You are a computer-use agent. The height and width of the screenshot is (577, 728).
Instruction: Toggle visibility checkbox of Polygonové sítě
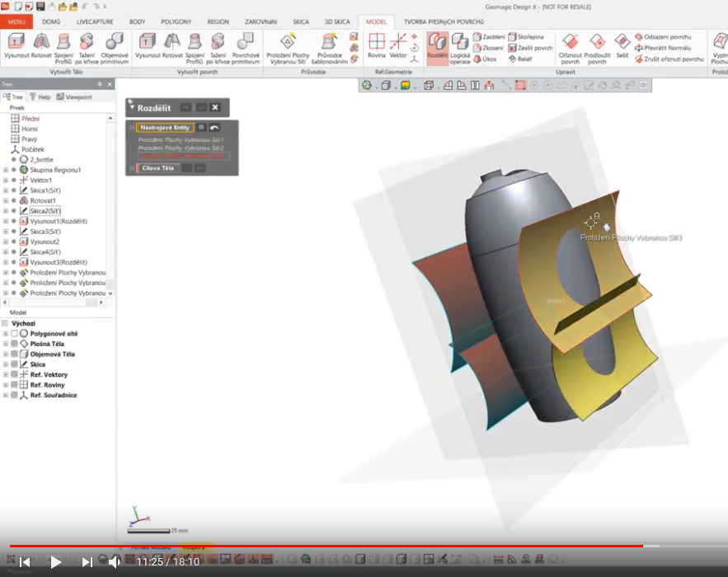click(14, 334)
